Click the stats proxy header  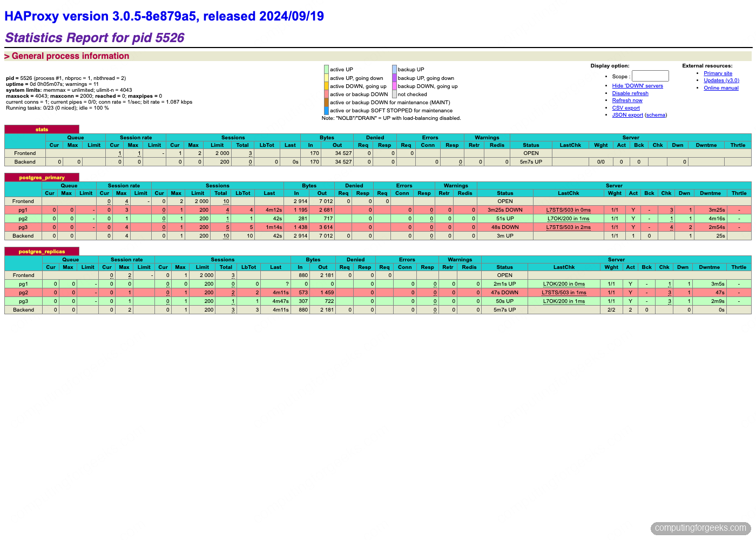coord(42,130)
